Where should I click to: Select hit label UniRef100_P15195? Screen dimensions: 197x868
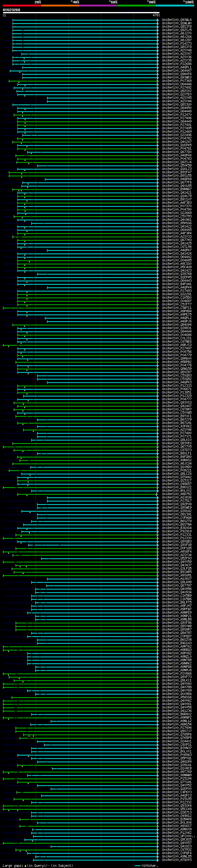tap(177, 799)
